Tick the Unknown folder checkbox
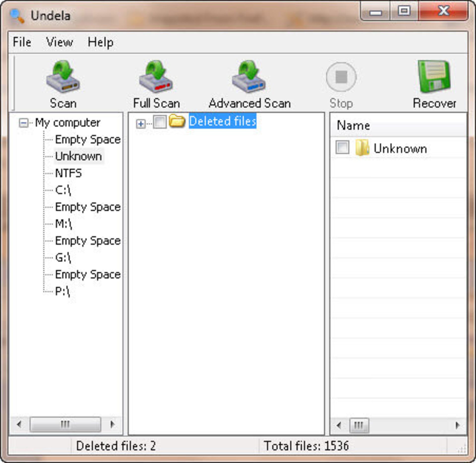476x463 pixels. tap(342, 147)
